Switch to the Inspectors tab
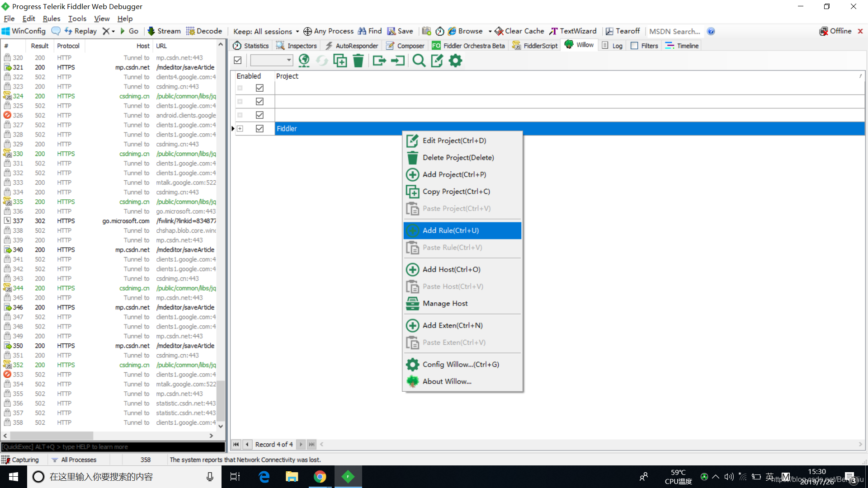 pyautogui.click(x=297, y=46)
